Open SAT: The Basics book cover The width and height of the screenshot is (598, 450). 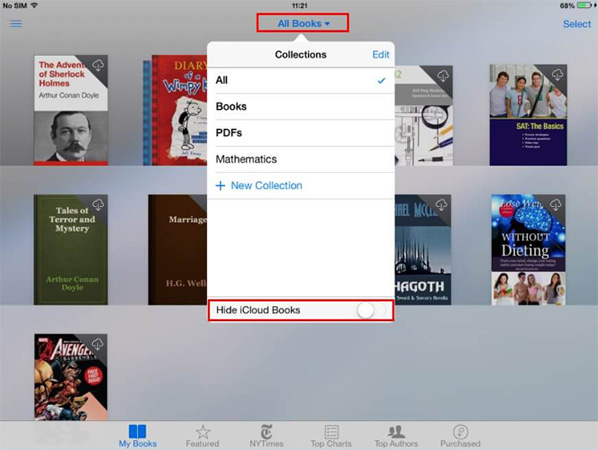pyautogui.click(x=528, y=115)
